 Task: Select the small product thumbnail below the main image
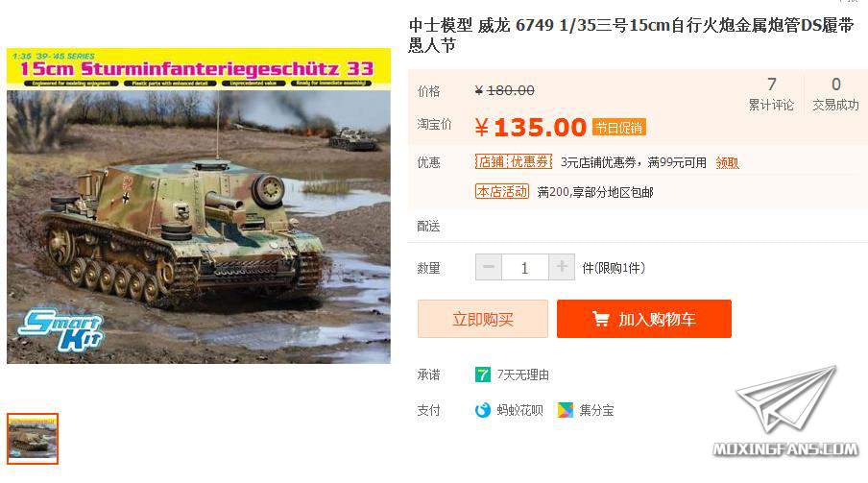coord(33,439)
